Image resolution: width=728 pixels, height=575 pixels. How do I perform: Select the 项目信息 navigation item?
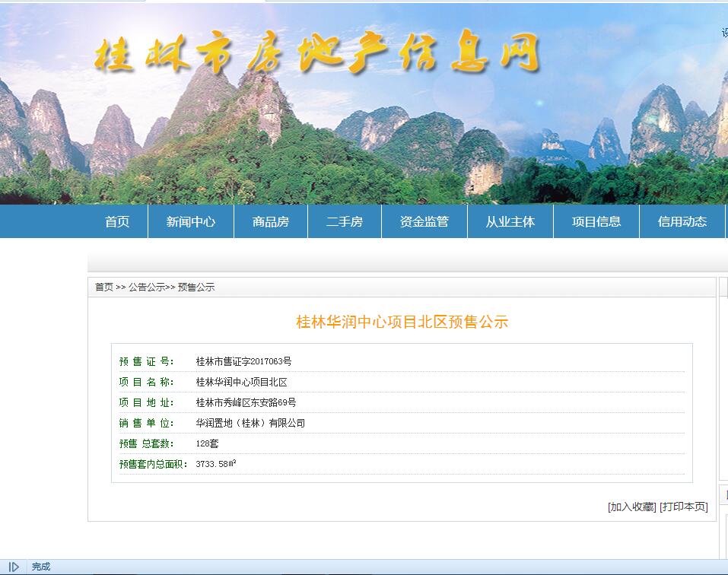[x=596, y=222]
